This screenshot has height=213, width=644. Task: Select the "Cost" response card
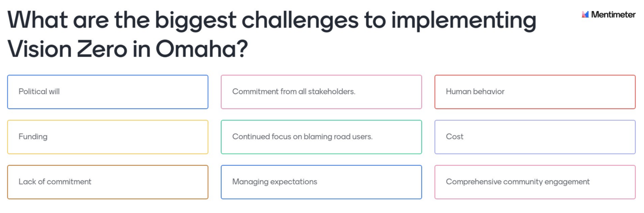(535, 137)
